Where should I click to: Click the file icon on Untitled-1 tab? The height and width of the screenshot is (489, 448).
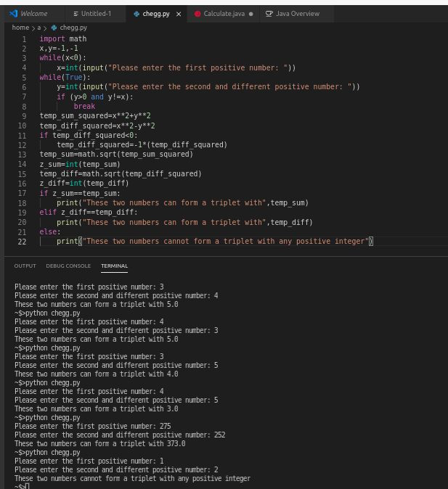tap(76, 14)
